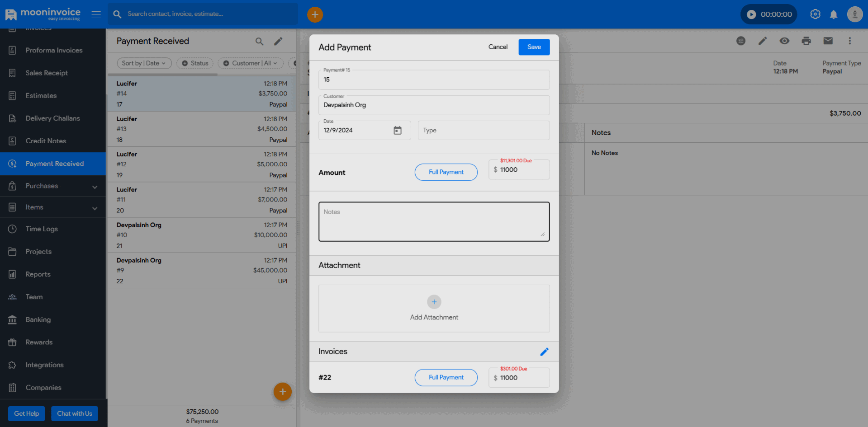Click the Customer field Devpalsinh Org

[434, 105]
